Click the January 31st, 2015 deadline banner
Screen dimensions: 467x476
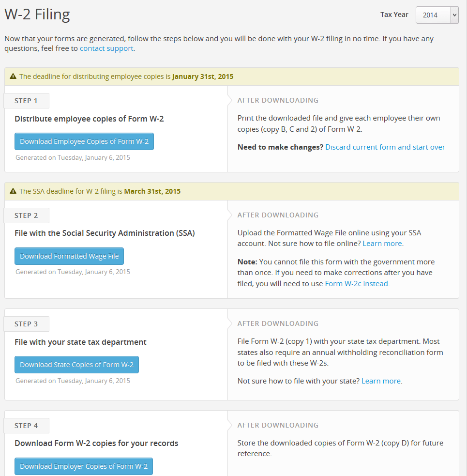pyautogui.click(x=232, y=77)
